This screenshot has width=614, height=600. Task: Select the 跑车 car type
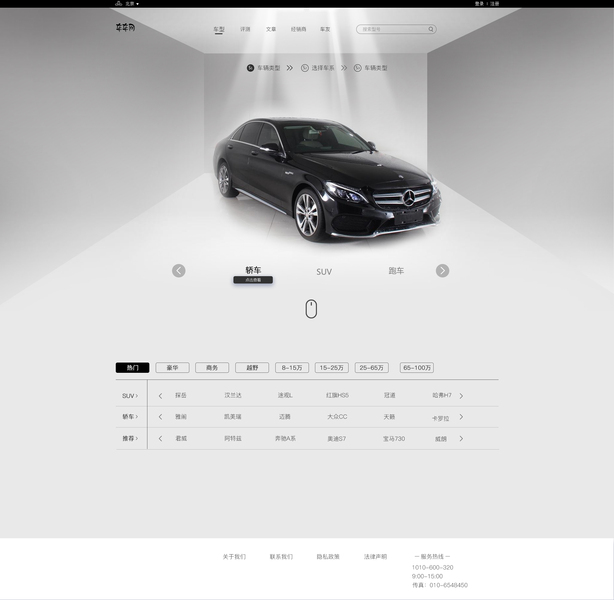point(396,271)
